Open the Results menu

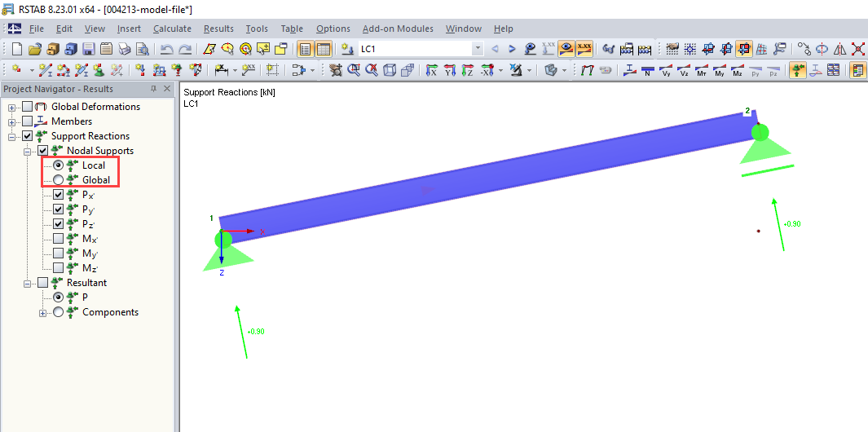(218, 29)
